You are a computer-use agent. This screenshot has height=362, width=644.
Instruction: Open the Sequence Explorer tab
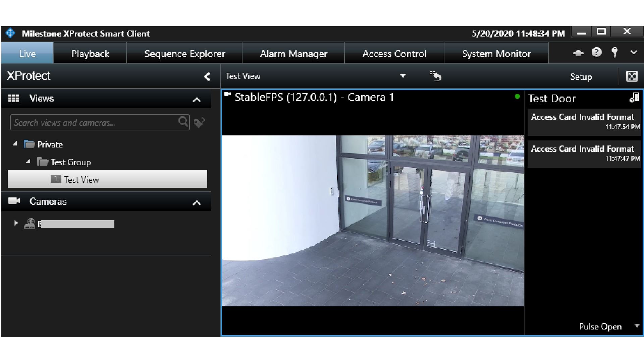pyautogui.click(x=184, y=54)
